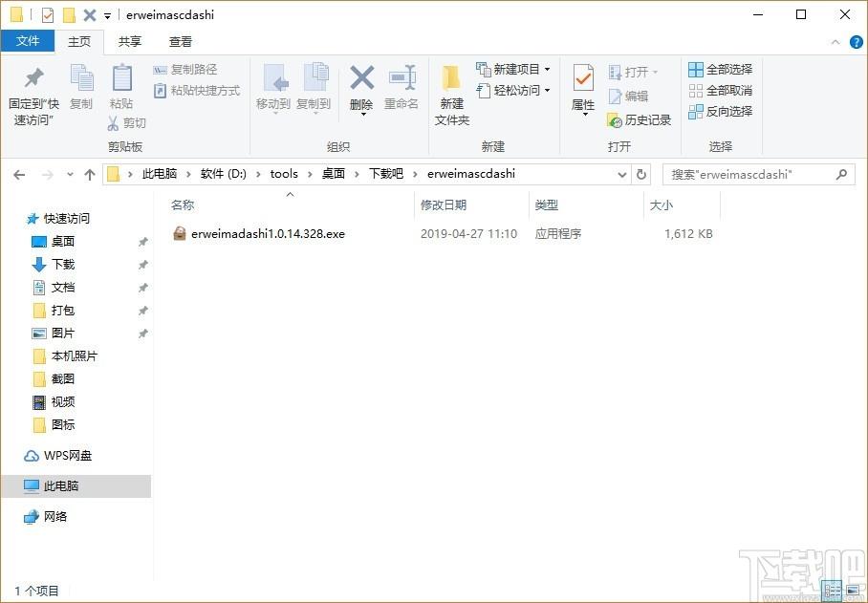The width and height of the screenshot is (868, 603).
Task: Open the File tab
Action: (28, 41)
